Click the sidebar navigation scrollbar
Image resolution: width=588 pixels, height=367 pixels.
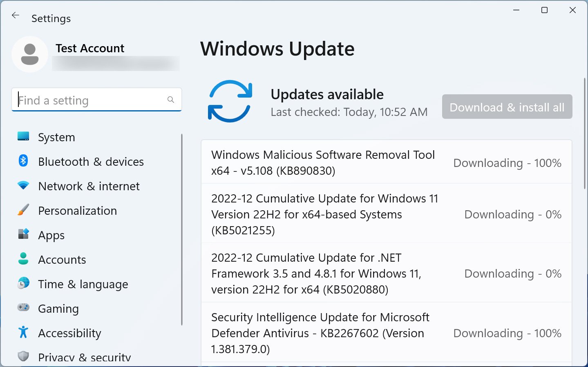pos(181,229)
